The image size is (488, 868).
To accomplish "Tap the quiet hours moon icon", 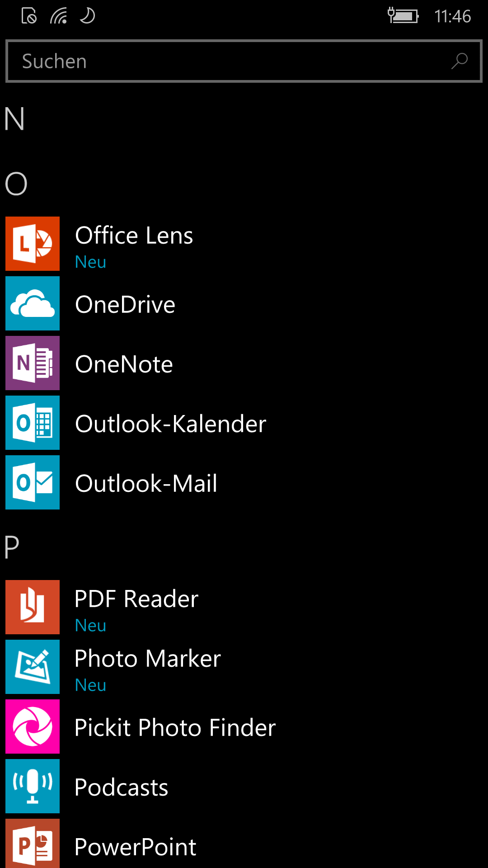I will click(x=87, y=16).
